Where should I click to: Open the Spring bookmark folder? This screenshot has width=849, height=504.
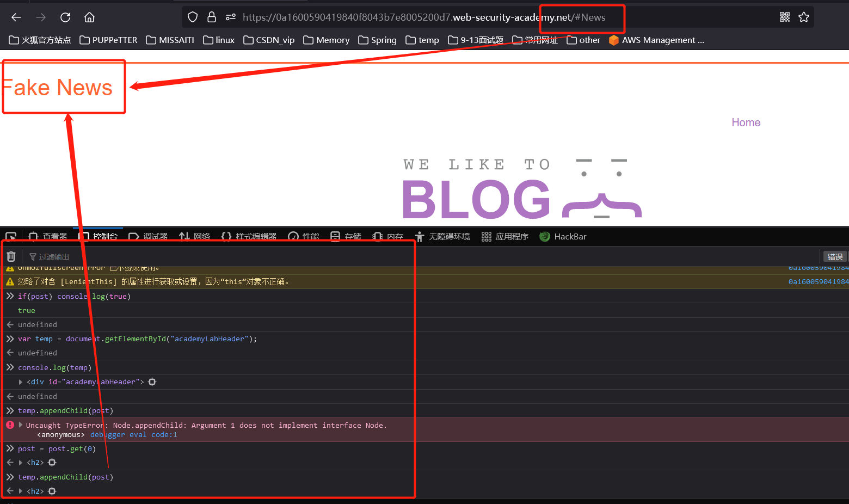pos(377,40)
